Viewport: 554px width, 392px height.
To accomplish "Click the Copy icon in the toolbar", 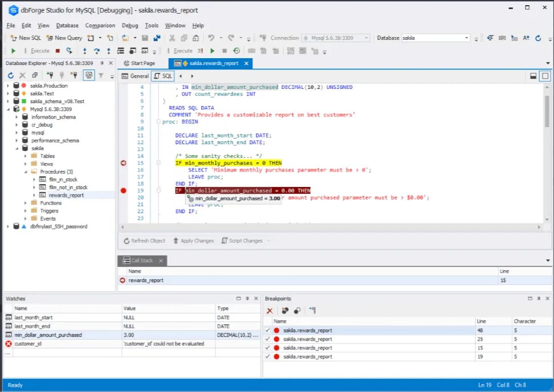I will tap(184, 38).
